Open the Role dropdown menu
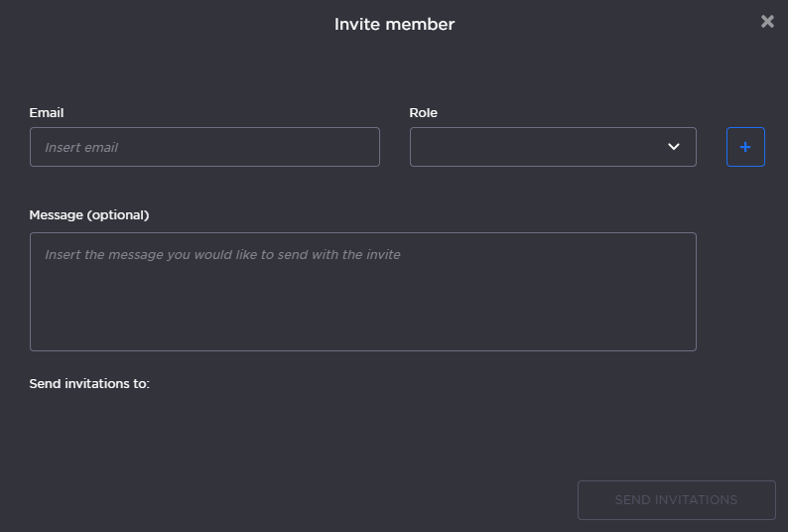 (x=552, y=147)
